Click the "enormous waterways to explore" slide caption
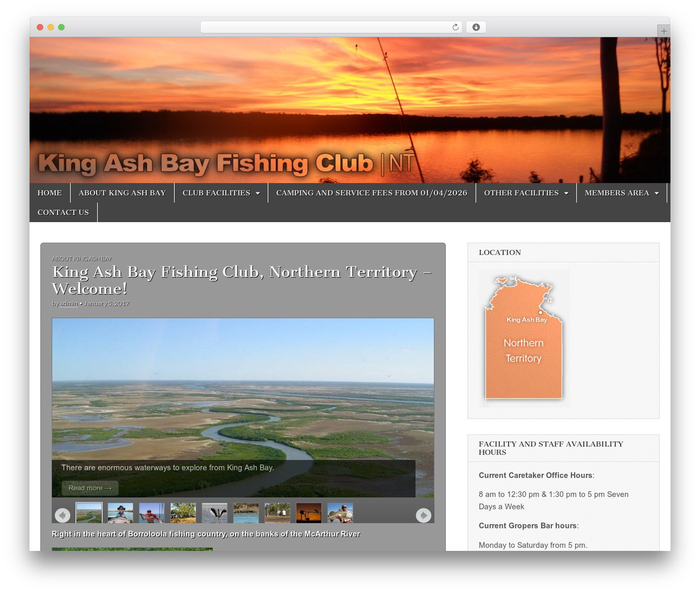 pyautogui.click(x=167, y=468)
